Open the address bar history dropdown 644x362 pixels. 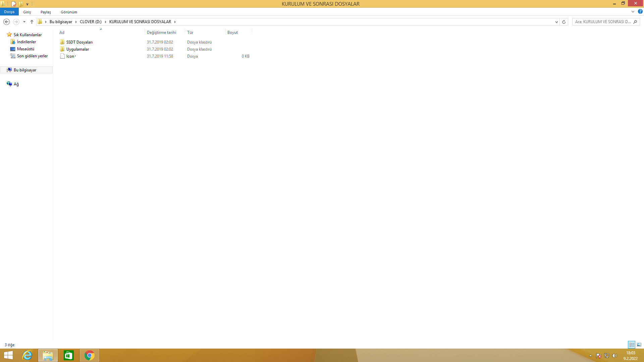click(x=556, y=22)
